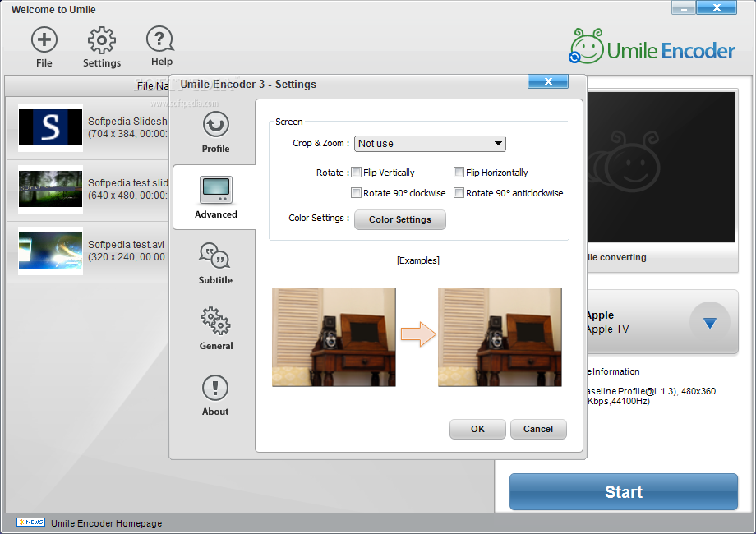Open the About section

click(215, 395)
